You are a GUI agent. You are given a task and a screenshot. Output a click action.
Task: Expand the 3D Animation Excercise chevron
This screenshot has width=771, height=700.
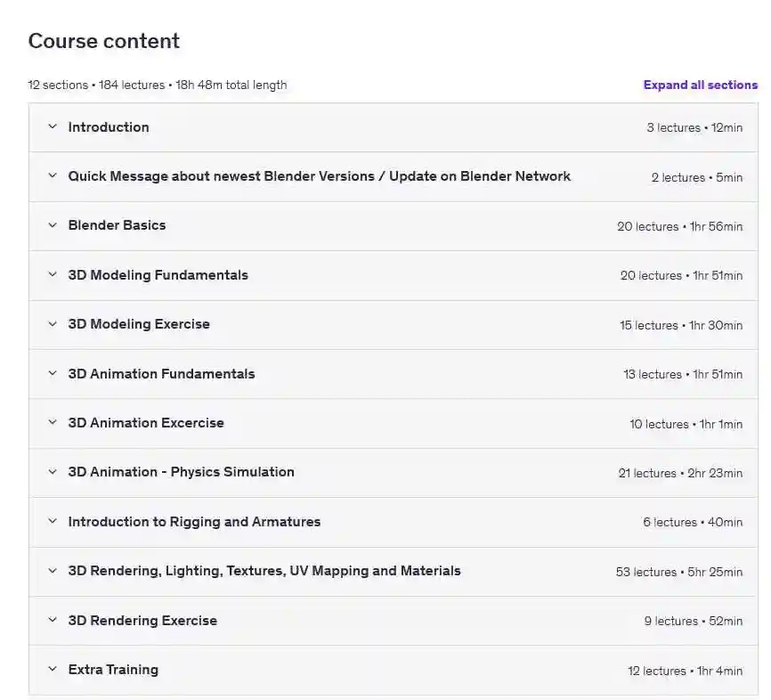pos(53,422)
